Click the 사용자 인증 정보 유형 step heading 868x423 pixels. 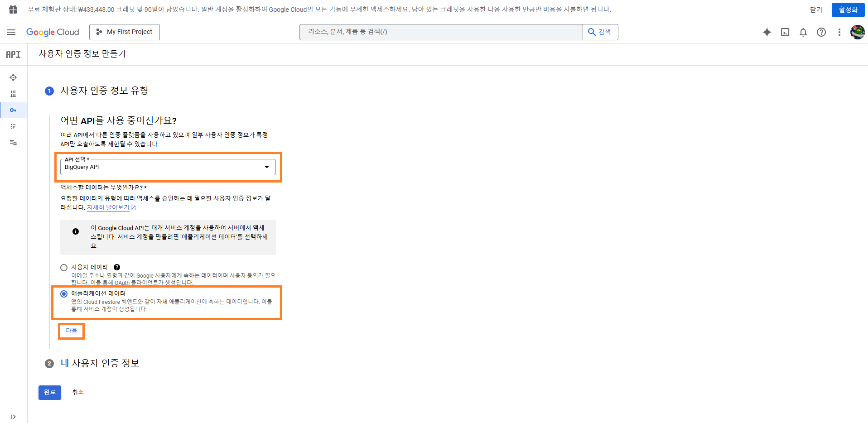(x=105, y=91)
